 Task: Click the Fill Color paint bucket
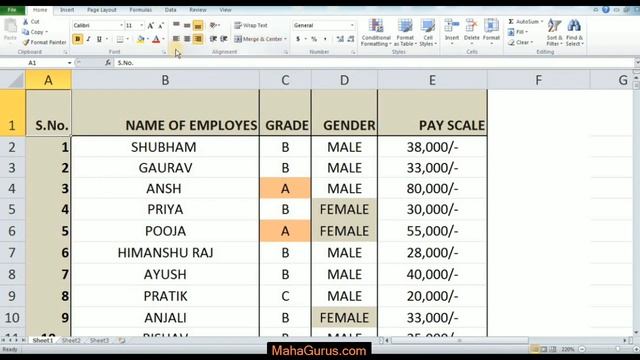coord(140,39)
